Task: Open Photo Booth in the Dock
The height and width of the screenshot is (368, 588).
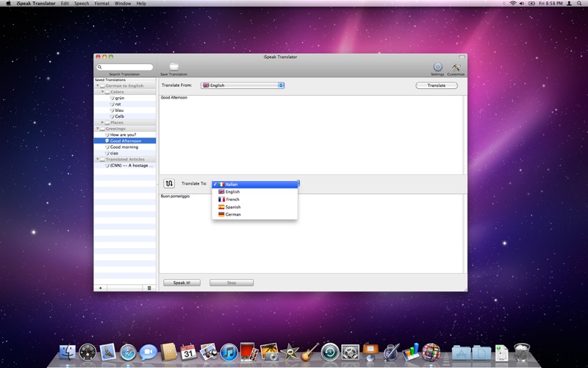Action: (249, 353)
